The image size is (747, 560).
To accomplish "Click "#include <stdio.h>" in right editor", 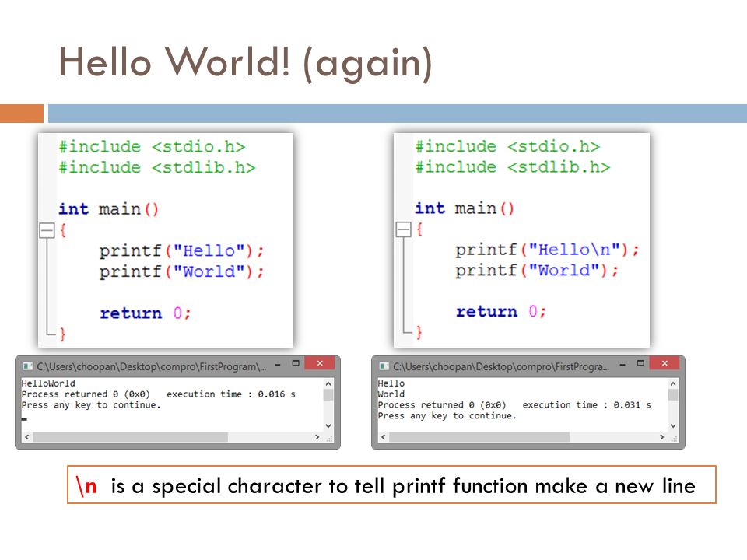I will [507, 146].
